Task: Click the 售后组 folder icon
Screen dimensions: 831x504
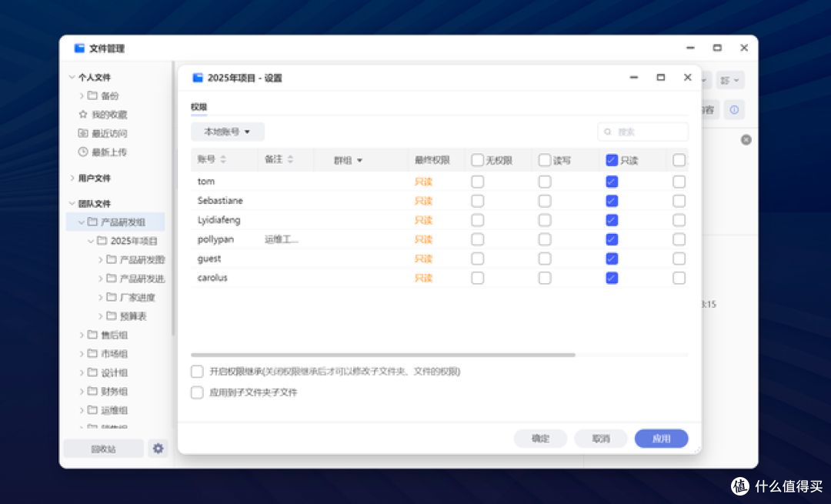Action: tap(93, 335)
